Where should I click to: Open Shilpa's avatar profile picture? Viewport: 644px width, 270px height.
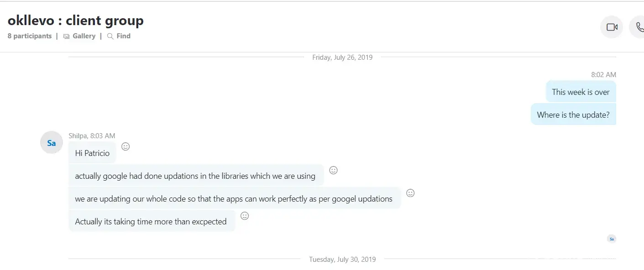(52, 143)
